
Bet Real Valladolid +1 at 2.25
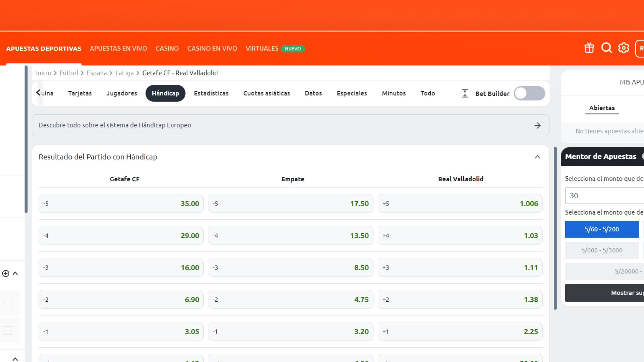coord(460,331)
